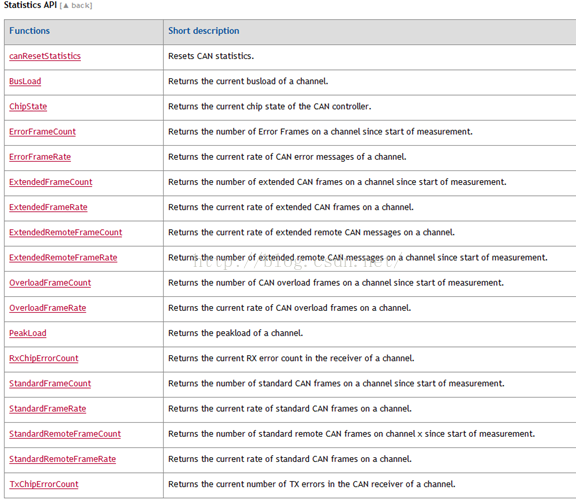This screenshot has width=576, height=501.
Task: Open the ExtendedRemoteFrameRate function link
Action: pyautogui.click(x=63, y=257)
